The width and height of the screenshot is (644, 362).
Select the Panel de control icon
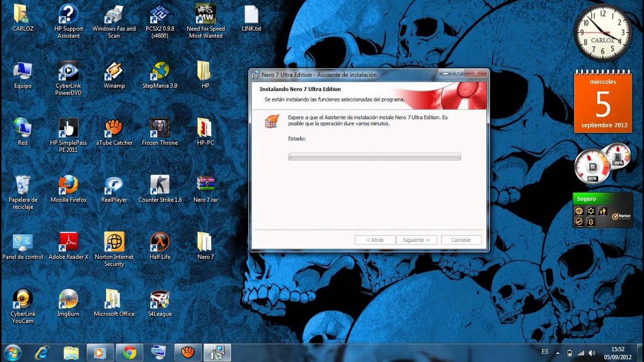pyautogui.click(x=23, y=246)
